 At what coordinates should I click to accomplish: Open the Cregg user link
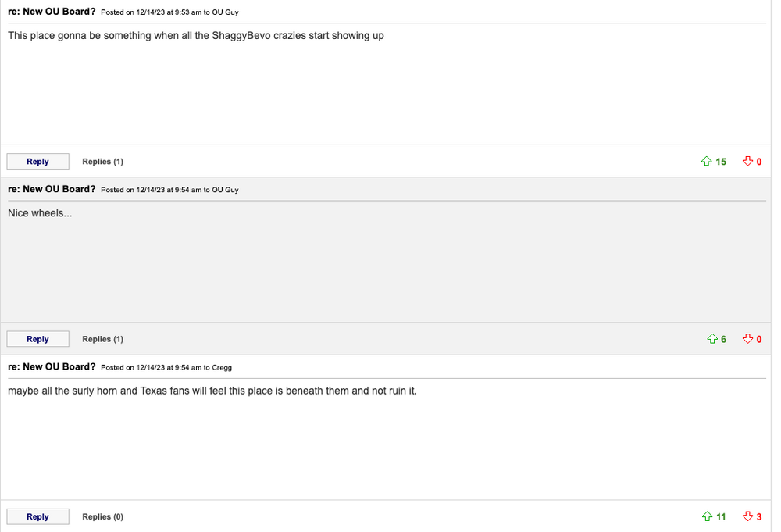point(222,367)
